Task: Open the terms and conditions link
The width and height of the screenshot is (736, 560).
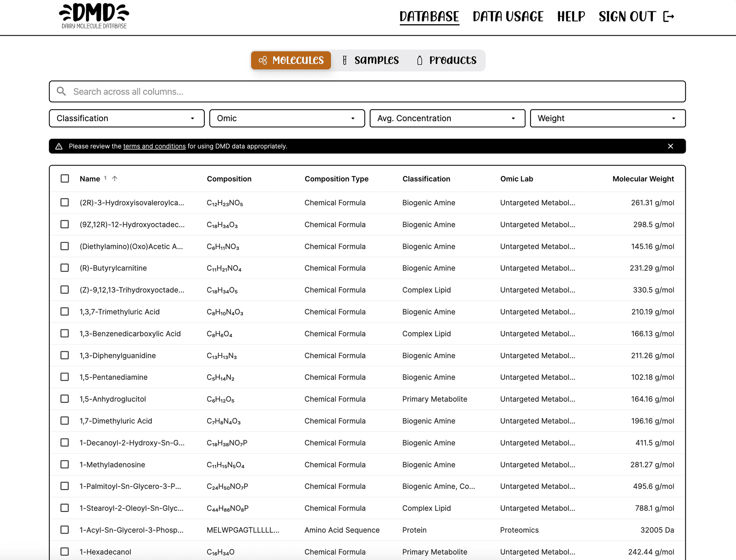Action: click(154, 146)
